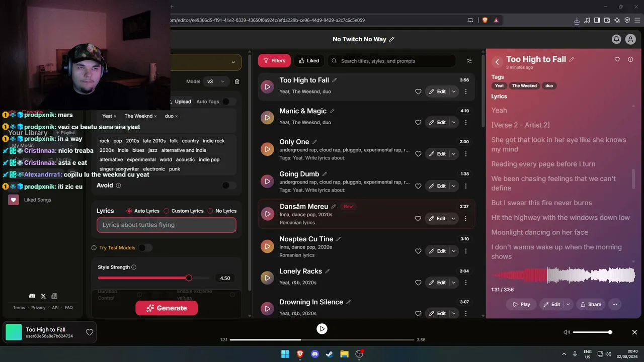Toggle the Auto Tags switch
The width and height of the screenshot is (644, 362).
click(229, 102)
